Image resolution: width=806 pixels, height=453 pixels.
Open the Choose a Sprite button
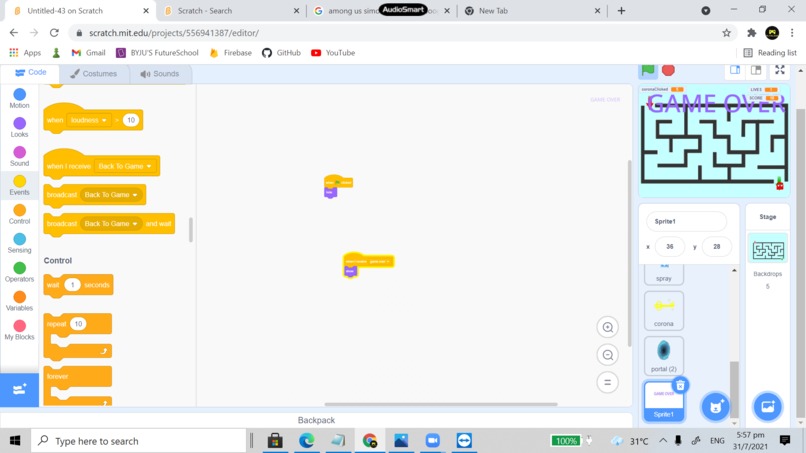point(715,407)
